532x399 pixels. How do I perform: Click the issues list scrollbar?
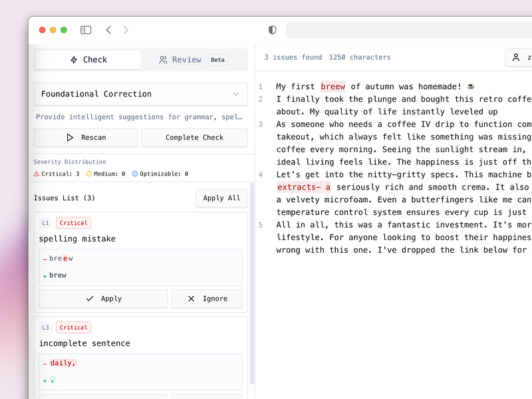pos(252,283)
